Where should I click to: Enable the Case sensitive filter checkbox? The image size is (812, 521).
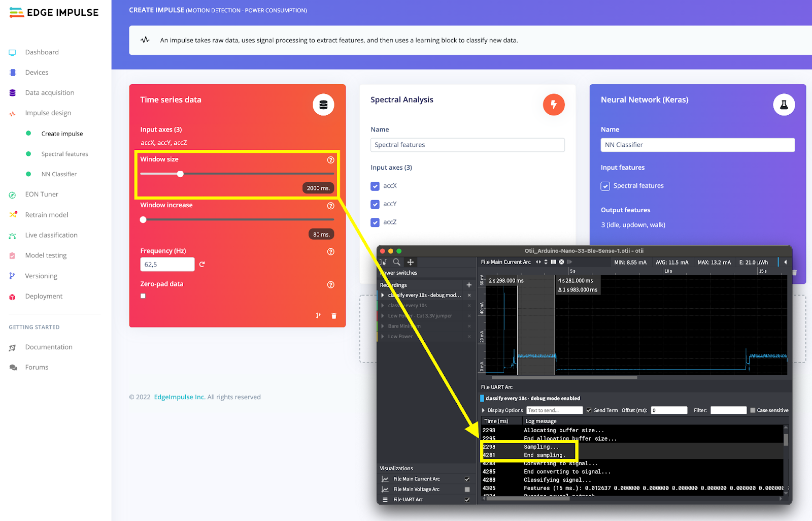click(x=753, y=410)
